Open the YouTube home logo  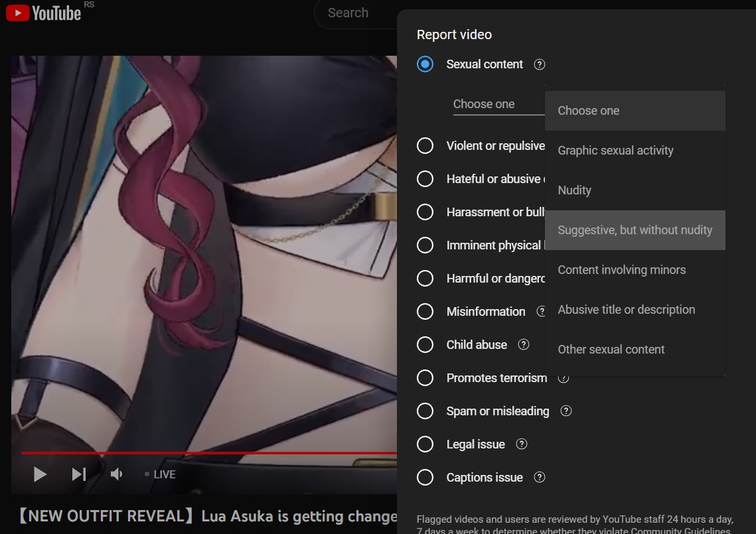coord(43,13)
